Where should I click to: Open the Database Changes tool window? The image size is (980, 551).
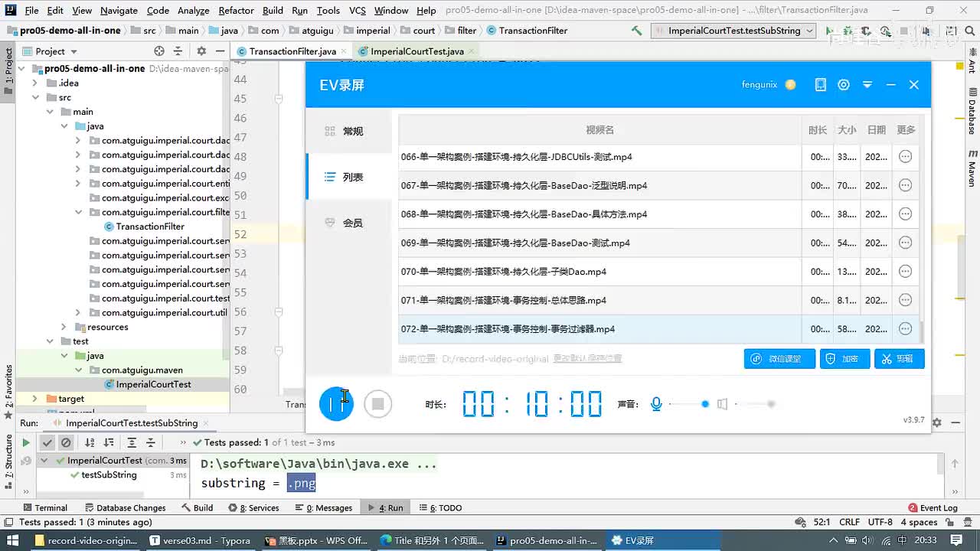click(x=124, y=507)
